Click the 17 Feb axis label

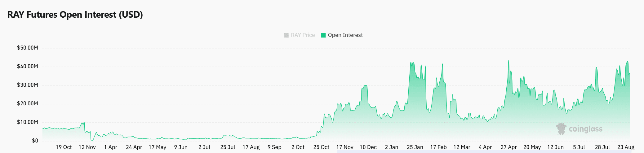(x=438, y=147)
